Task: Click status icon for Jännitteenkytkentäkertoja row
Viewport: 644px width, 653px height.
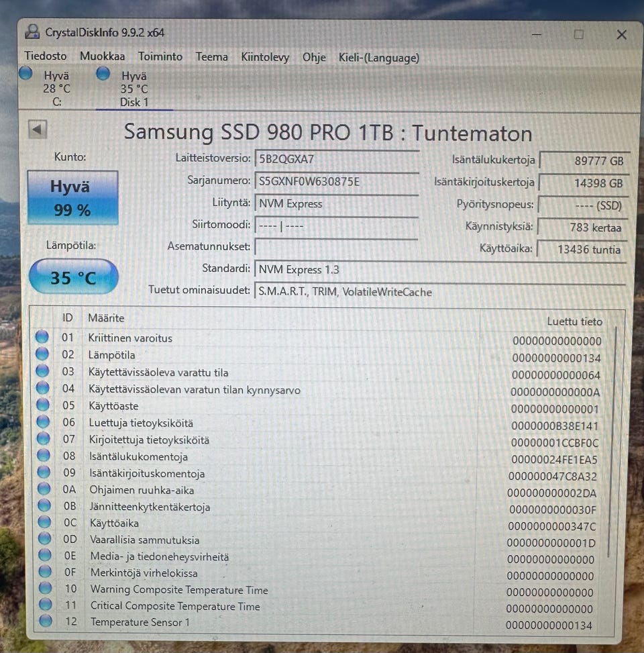Action: (x=44, y=505)
